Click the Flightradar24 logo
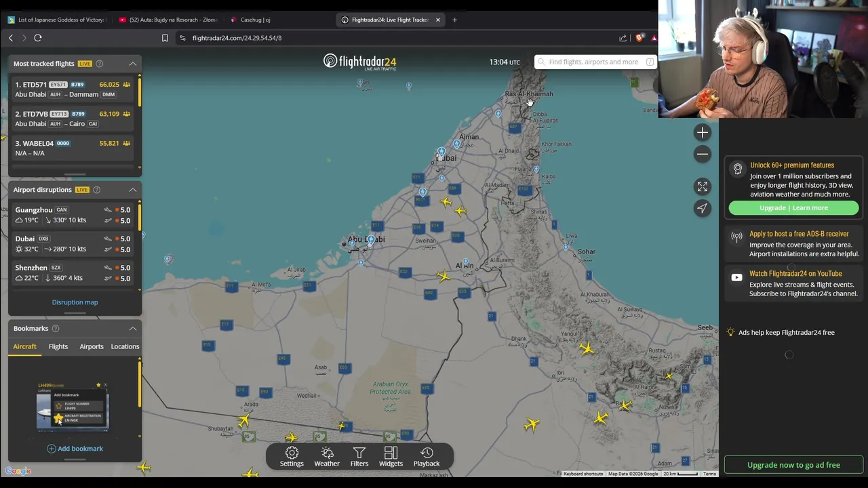The width and height of the screenshot is (868, 488). click(360, 62)
